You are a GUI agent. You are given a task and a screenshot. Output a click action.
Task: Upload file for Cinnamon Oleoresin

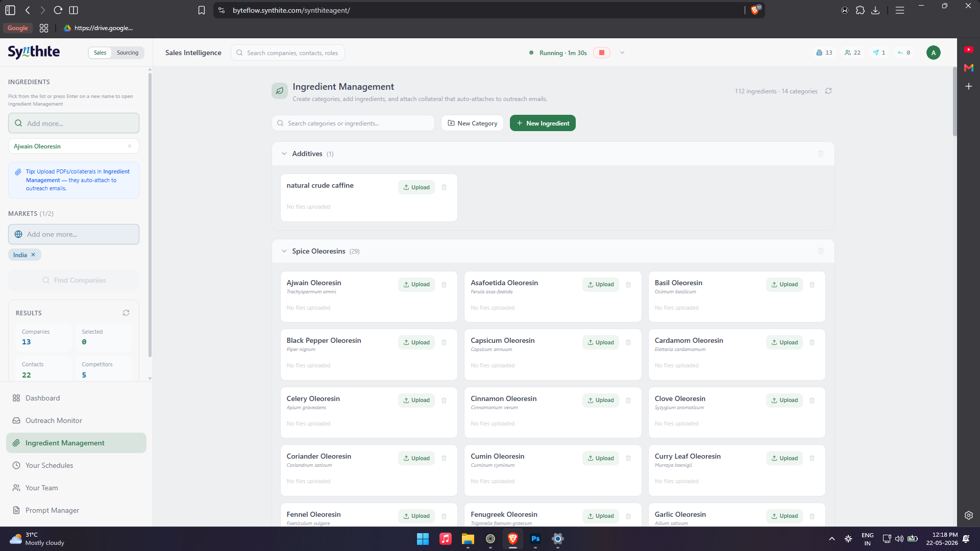click(601, 400)
